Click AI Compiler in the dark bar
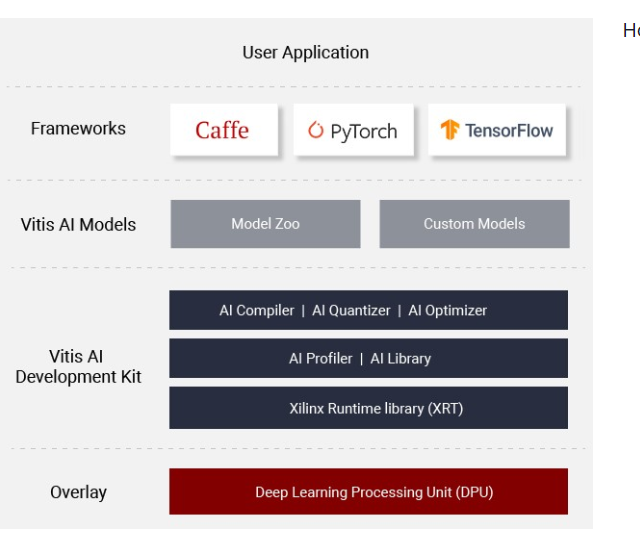Screen dimensions: 640x556 [x=257, y=310]
